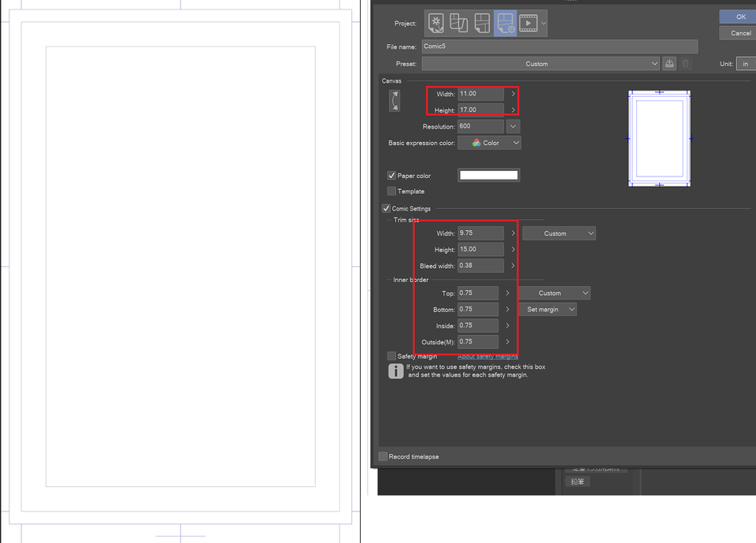This screenshot has width=756, height=543.
Task: Enable the Template checkbox
Action: (x=391, y=192)
